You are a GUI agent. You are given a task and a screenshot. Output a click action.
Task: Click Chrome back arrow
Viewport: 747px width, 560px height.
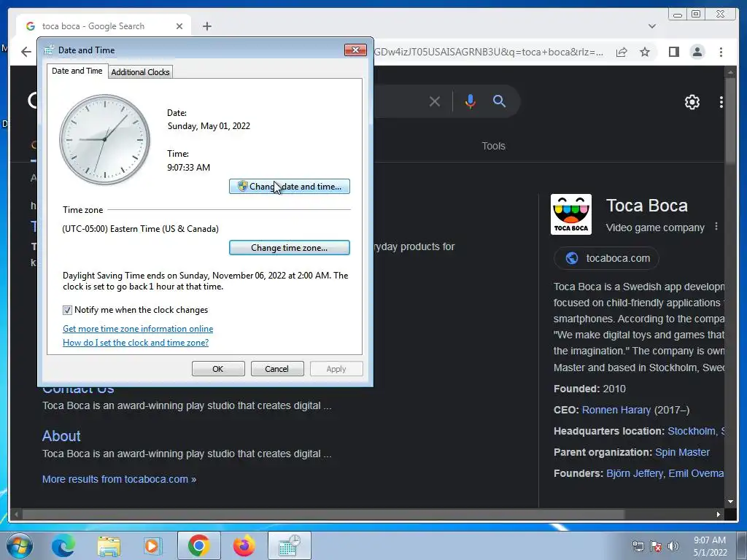pyautogui.click(x=26, y=52)
